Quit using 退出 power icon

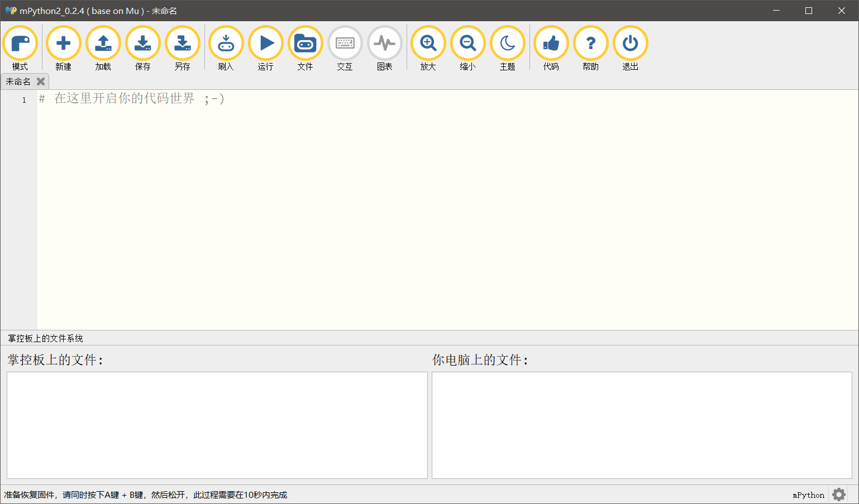[630, 49]
